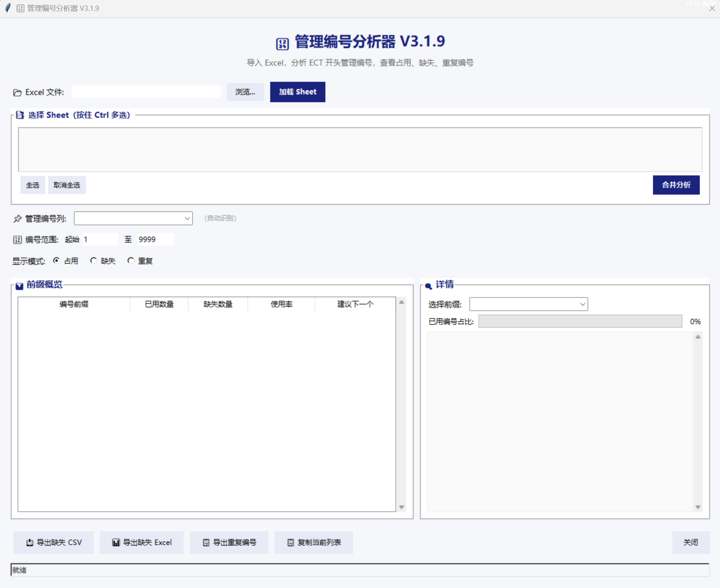The width and height of the screenshot is (720, 588).
Task: Open the 选择前缀 dropdown
Action: [x=528, y=304]
